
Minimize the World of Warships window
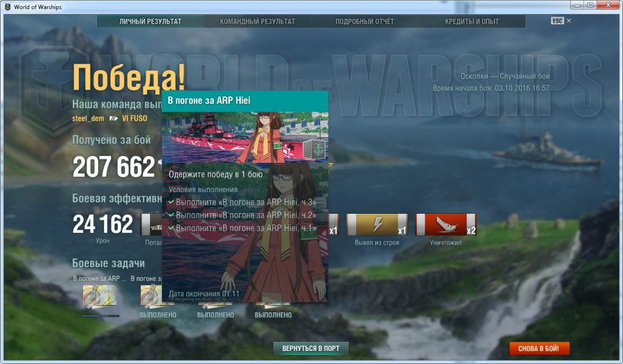click(x=578, y=5)
